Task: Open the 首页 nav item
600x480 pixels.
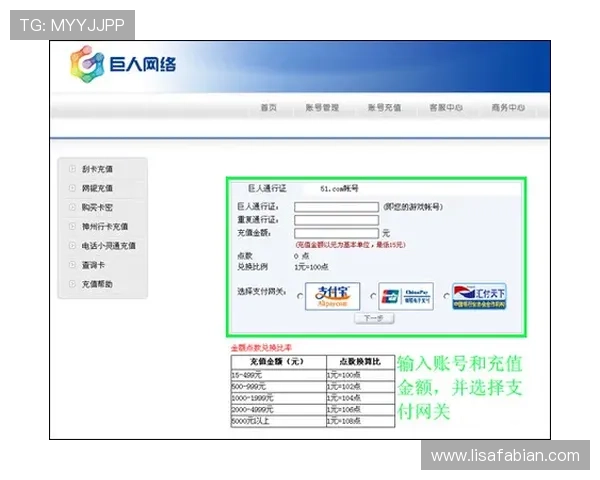Action: 269,108
